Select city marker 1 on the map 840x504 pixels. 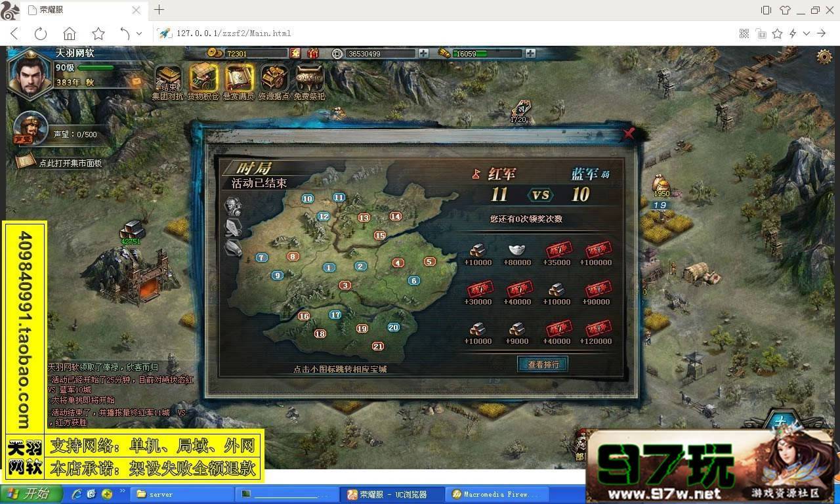tap(329, 267)
